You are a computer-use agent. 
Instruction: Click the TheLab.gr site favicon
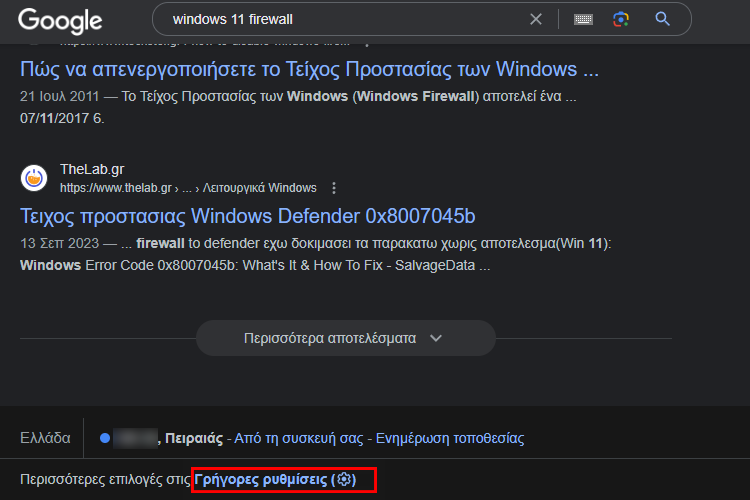point(34,178)
